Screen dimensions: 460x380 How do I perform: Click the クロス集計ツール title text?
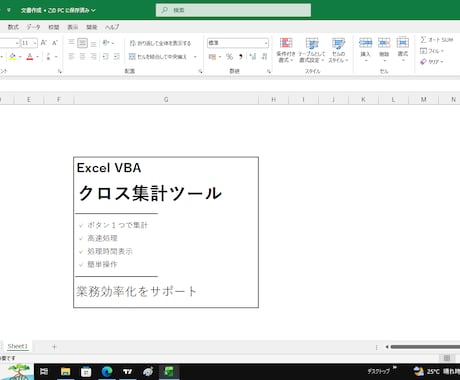(150, 193)
